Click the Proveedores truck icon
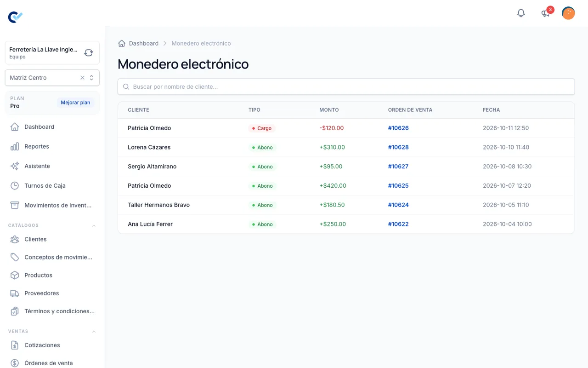Image resolution: width=588 pixels, height=368 pixels. 15,293
